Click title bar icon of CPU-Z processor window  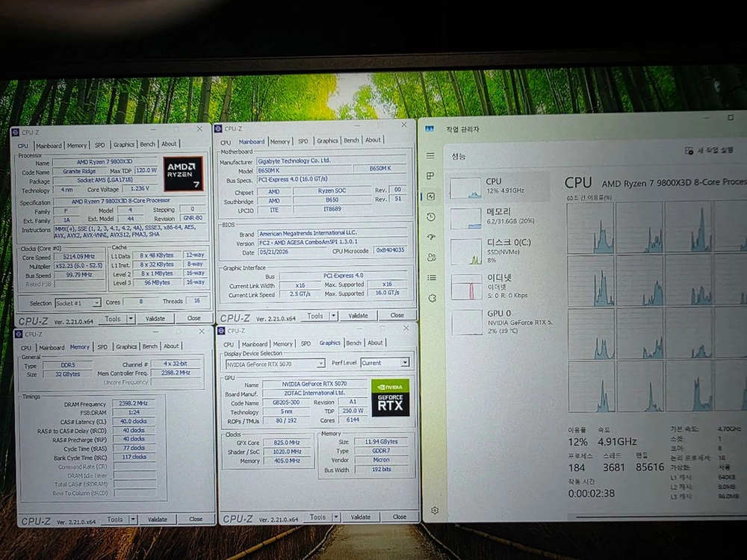coord(15,132)
